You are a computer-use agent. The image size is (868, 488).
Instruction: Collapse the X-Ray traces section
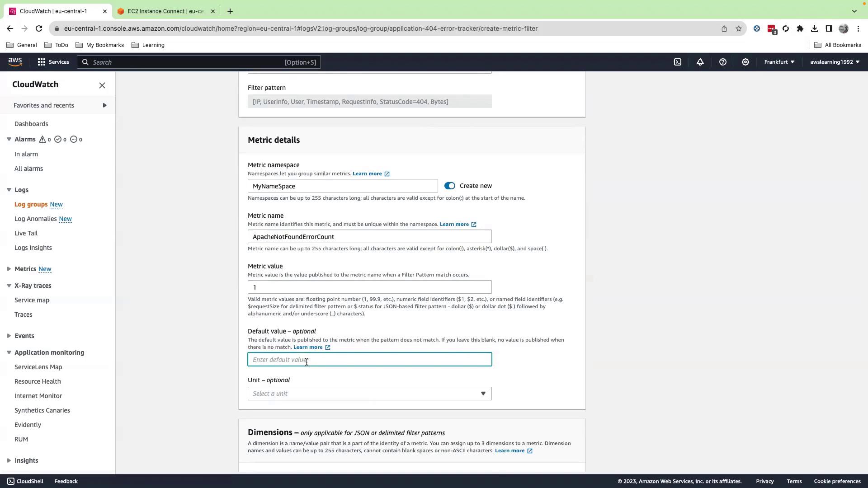(9, 286)
